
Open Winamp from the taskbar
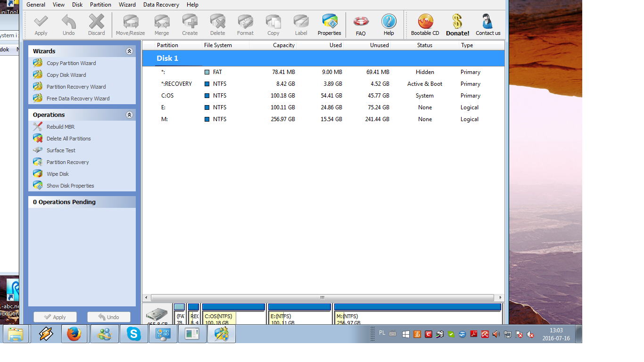click(45, 334)
